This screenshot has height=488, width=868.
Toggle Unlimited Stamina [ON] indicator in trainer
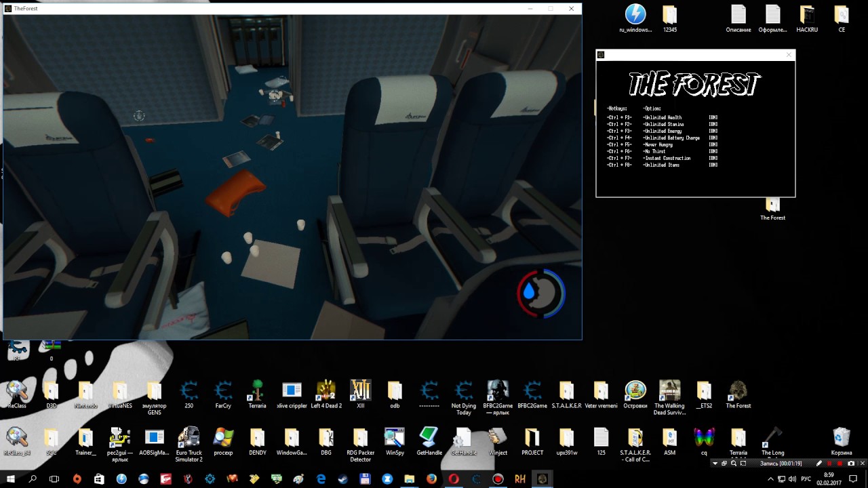(713, 125)
